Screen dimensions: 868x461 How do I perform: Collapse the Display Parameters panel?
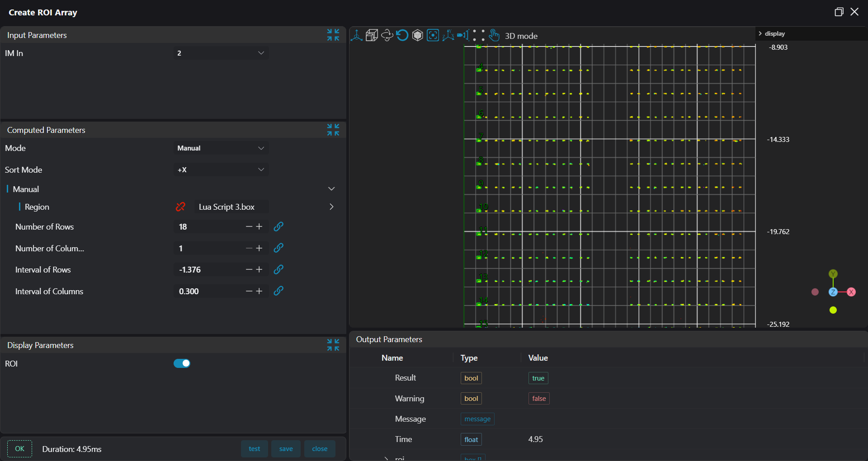(333, 345)
